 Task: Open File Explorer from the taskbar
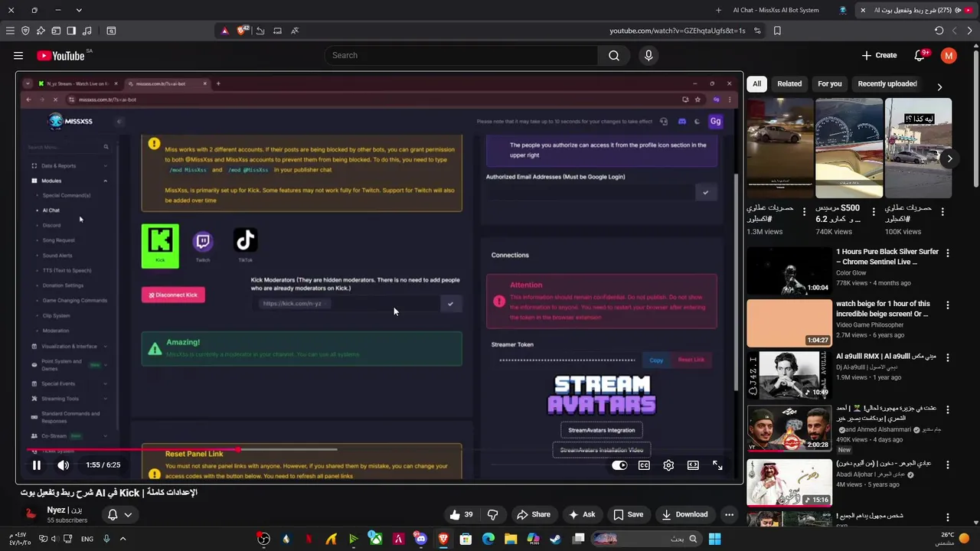coord(511,539)
